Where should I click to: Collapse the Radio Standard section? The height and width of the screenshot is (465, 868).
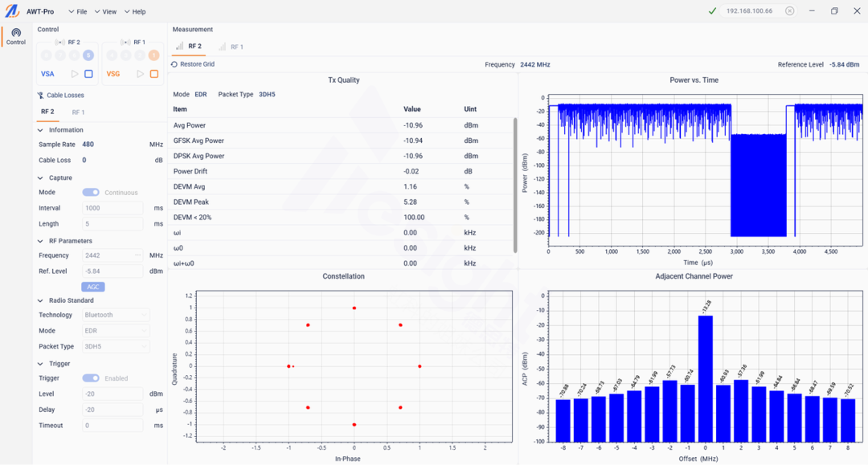pos(41,300)
